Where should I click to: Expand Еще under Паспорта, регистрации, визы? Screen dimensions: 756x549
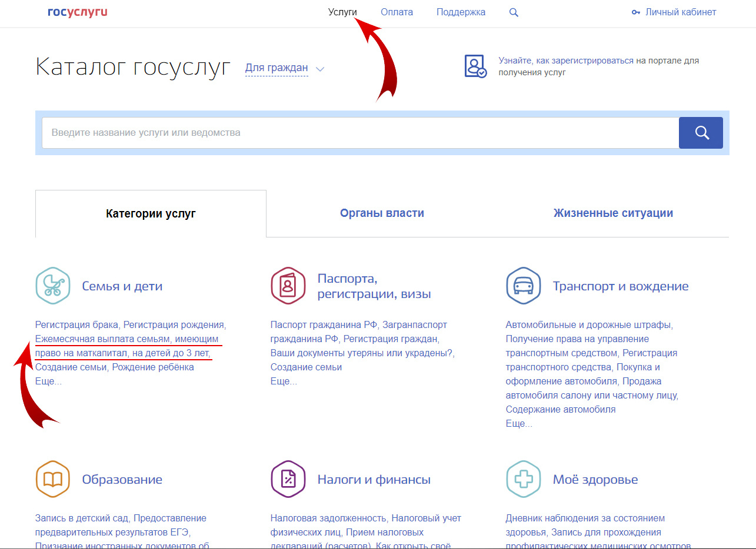[284, 381]
